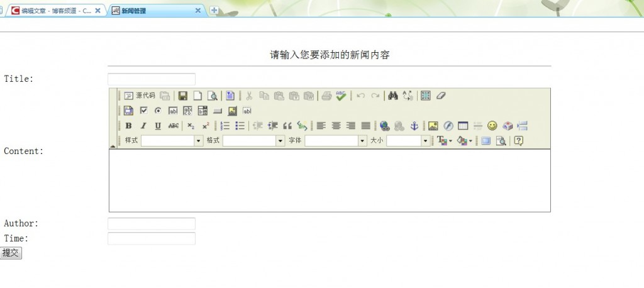Viewport: 644px width, 288px height.
Task: Click the Cut scissors icon
Action: (x=249, y=96)
